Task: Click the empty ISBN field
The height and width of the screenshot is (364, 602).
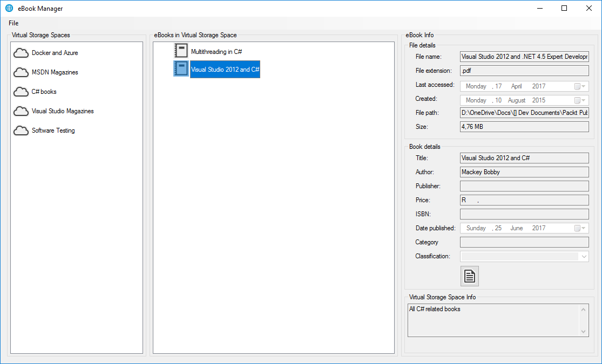Action: [x=524, y=214]
